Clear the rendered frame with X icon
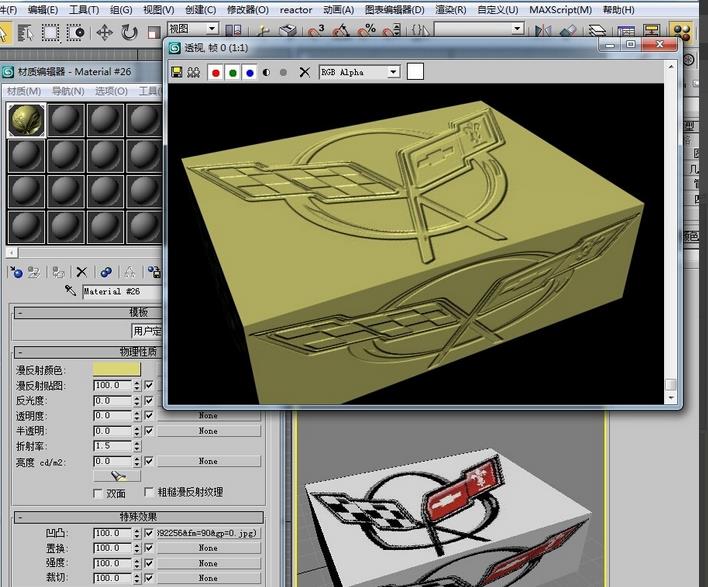Screen dimensions: 708x587 click(305, 72)
